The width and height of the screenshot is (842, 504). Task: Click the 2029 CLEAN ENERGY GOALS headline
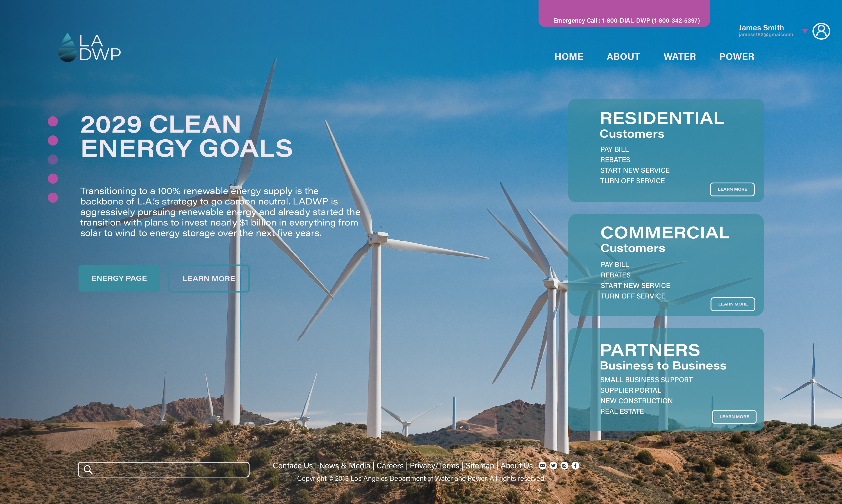(x=186, y=136)
